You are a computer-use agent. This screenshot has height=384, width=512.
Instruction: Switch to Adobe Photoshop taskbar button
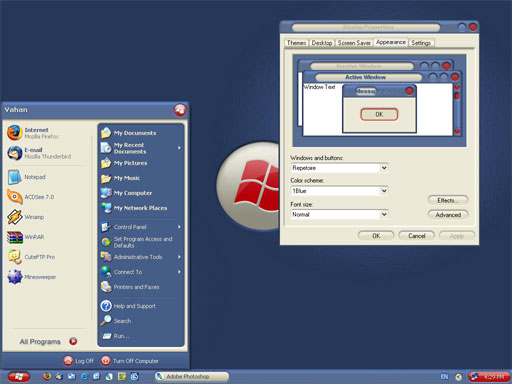tap(192, 377)
